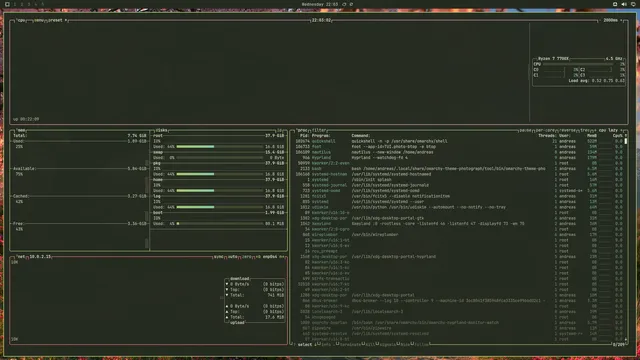The width and height of the screenshot is (640, 360).
Task: Click the Threads column header
Action: point(547,136)
